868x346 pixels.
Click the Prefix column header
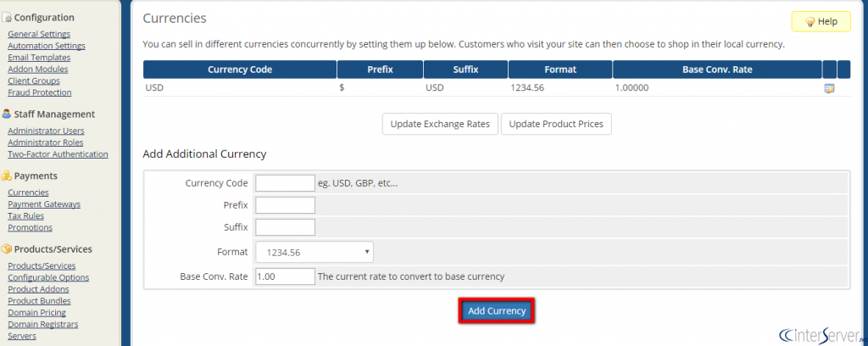pos(381,70)
